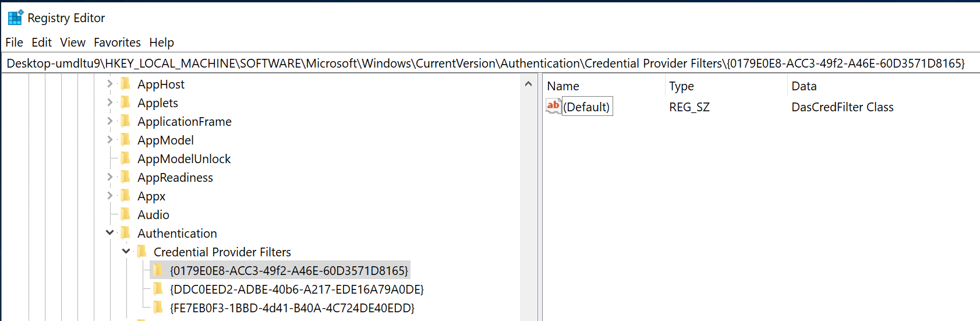The width and height of the screenshot is (980, 321).
Task: Click the registry path address bar
Action: tap(486, 63)
